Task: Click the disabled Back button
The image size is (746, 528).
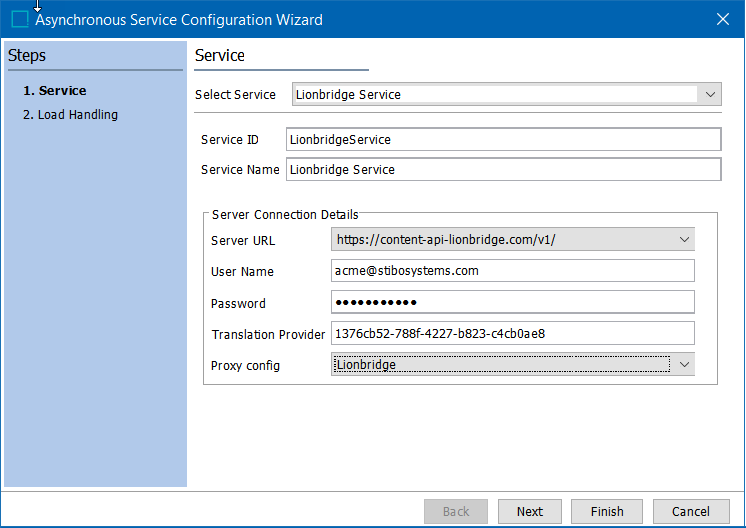Action: 456,511
